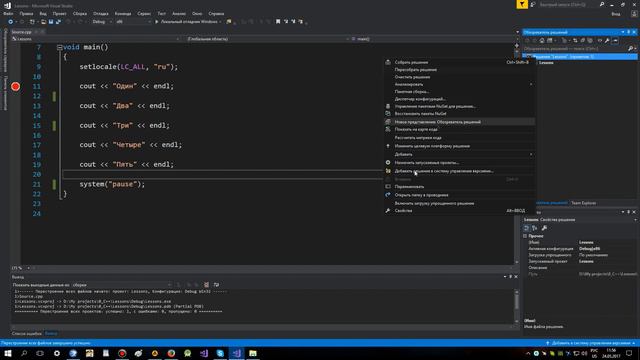640x360 pixels.
Task: Open the Windows Start menu
Action: [8, 353]
